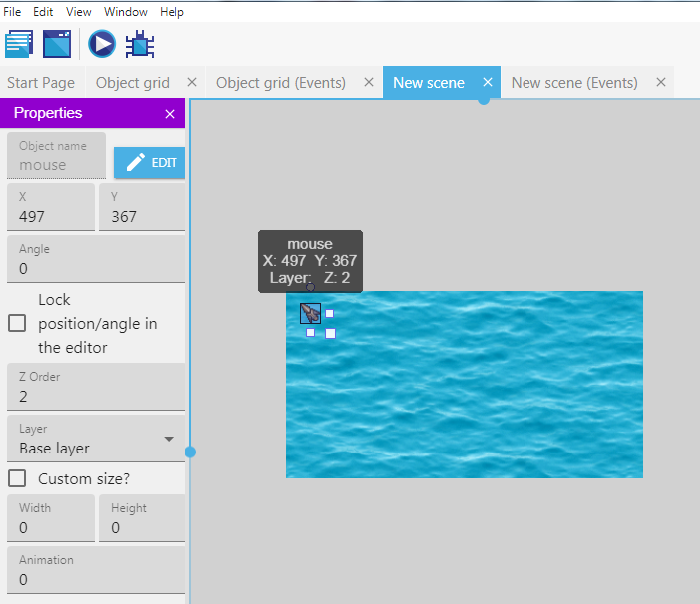Open the Edit menu

43,12
